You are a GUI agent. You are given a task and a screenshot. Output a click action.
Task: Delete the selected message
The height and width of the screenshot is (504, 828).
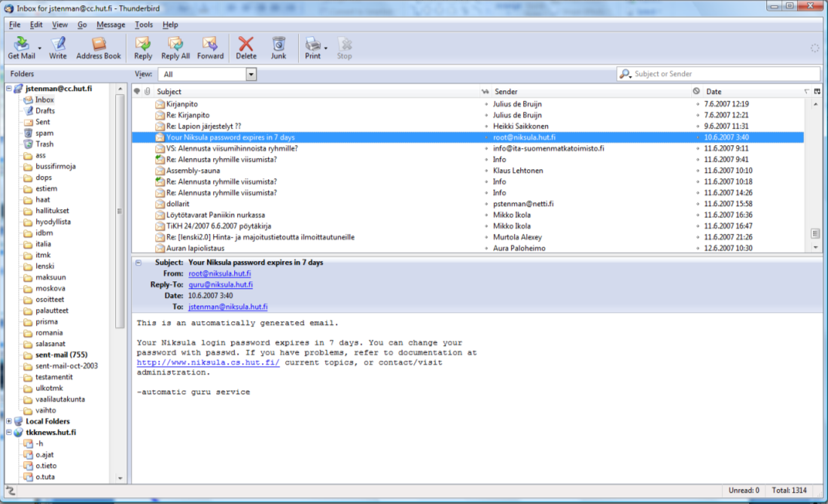246,48
